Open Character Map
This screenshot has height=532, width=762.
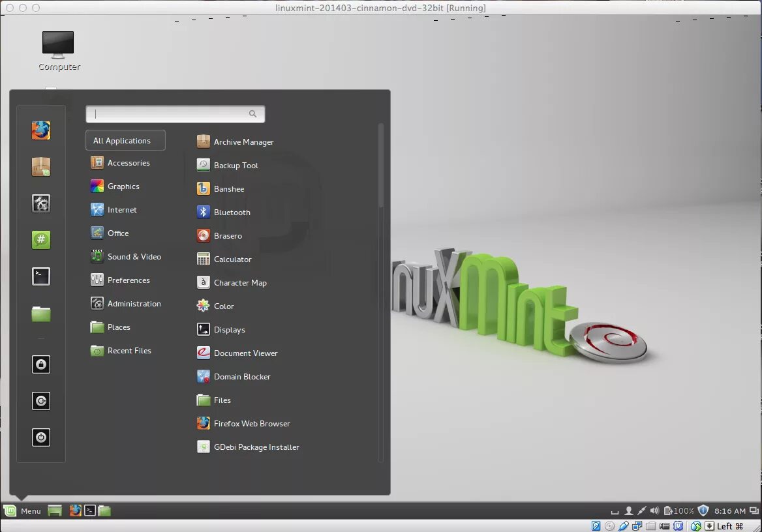(x=232, y=282)
